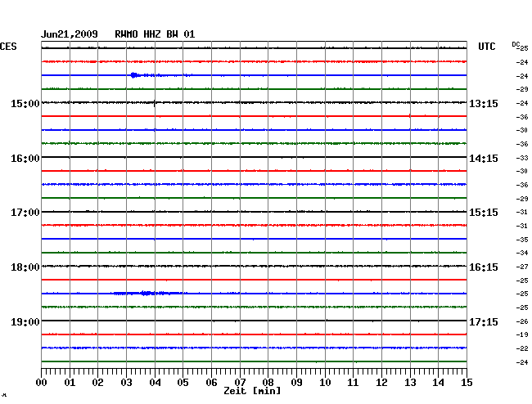Click minute tick label 13

410,383
